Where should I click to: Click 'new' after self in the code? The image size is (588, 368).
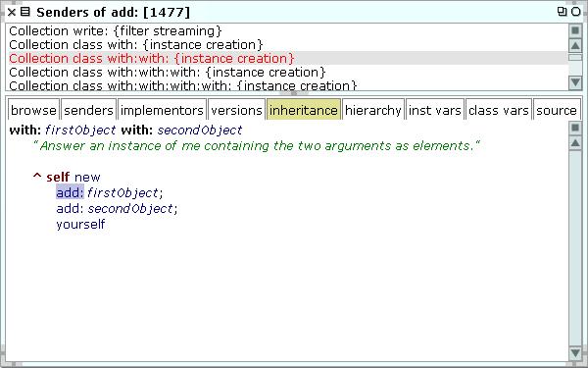[87, 178]
